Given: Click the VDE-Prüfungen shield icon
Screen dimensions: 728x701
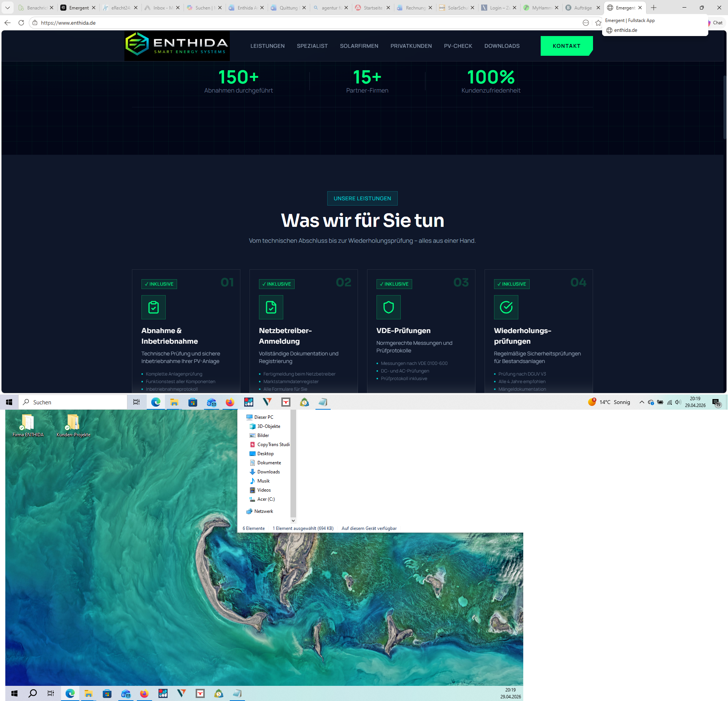Looking at the screenshot, I should click(388, 307).
